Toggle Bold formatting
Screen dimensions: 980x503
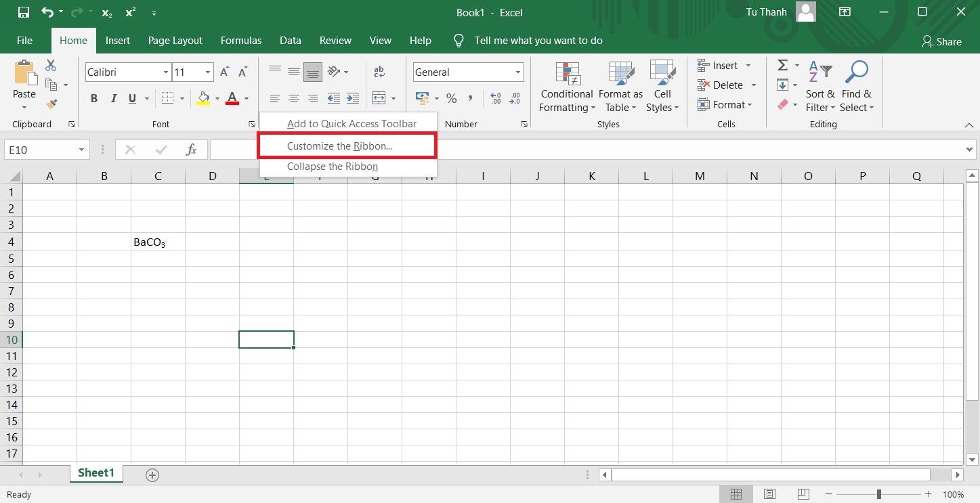(94, 99)
